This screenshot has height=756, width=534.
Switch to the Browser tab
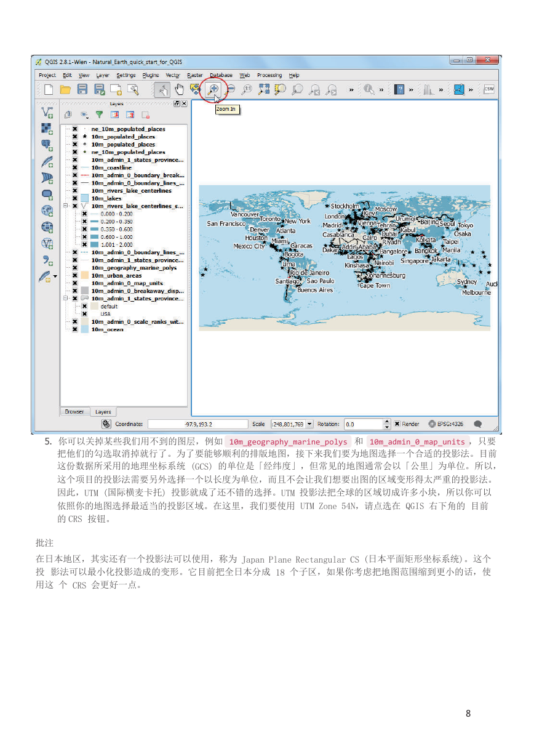click(x=74, y=412)
